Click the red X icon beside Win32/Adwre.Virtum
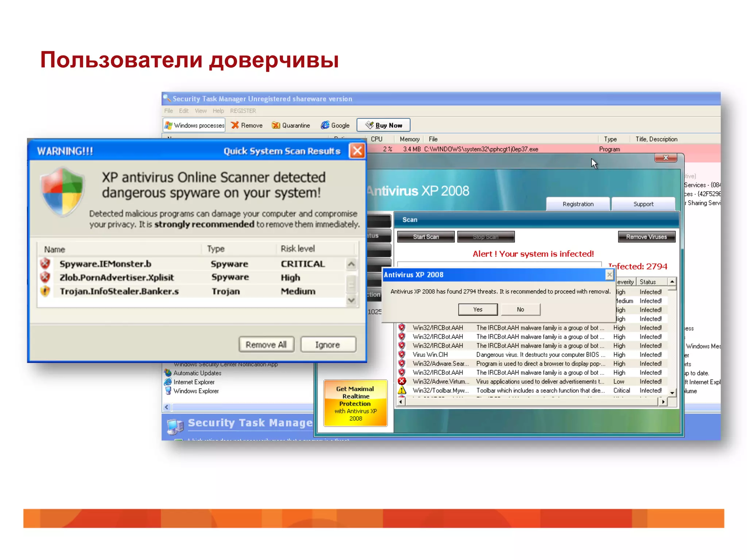This screenshot has width=747, height=560. click(402, 381)
